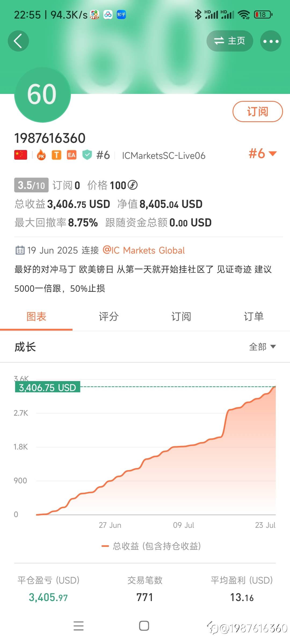This screenshot has height=644, width=290.
Task: Open the 全部 time range dropdown
Action: click(262, 347)
